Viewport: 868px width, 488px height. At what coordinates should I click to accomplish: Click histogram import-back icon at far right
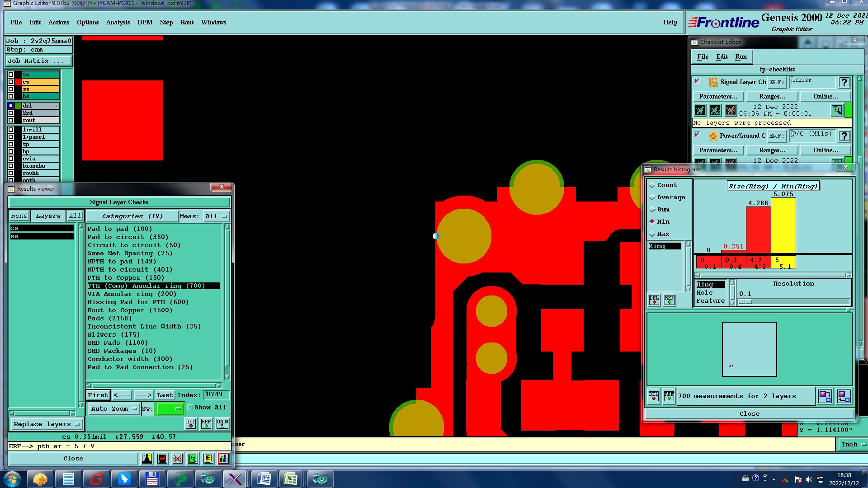(843, 396)
